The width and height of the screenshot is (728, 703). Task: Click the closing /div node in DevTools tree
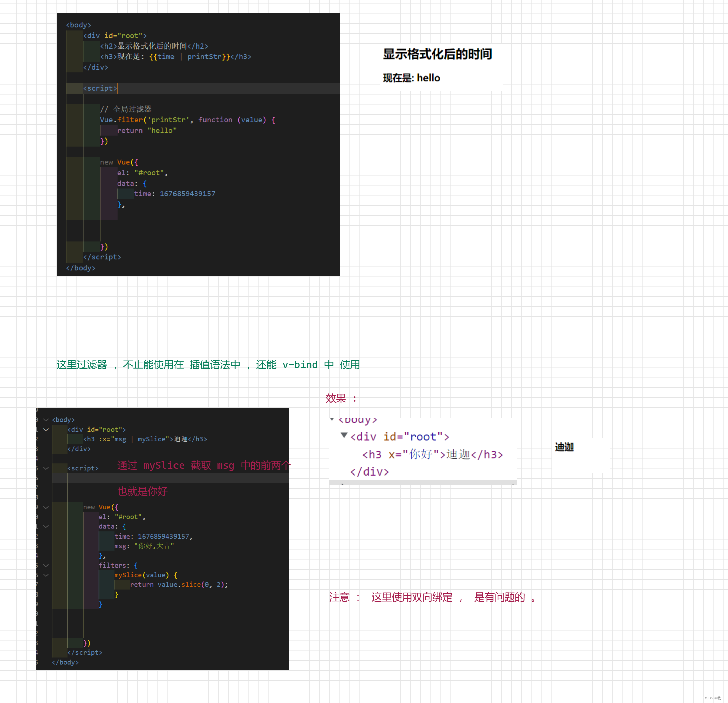point(369,472)
